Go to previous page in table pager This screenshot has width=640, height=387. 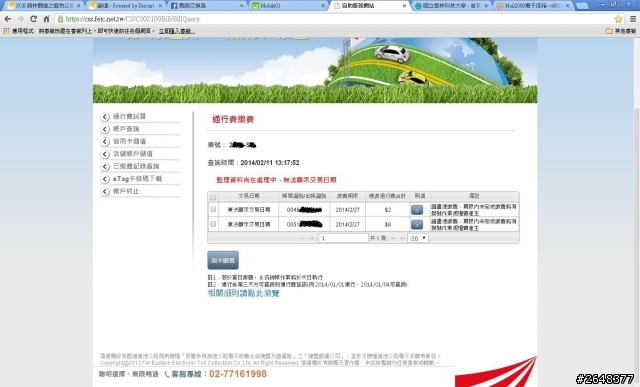click(311, 238)
